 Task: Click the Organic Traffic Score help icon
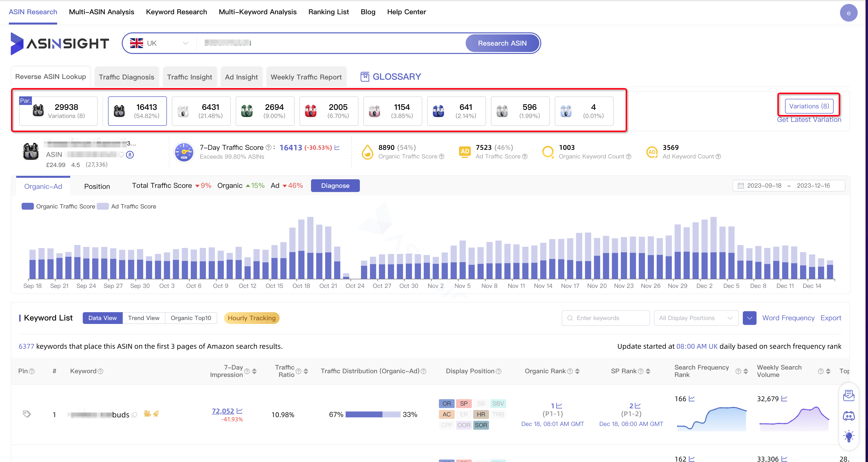coord(441,156)
